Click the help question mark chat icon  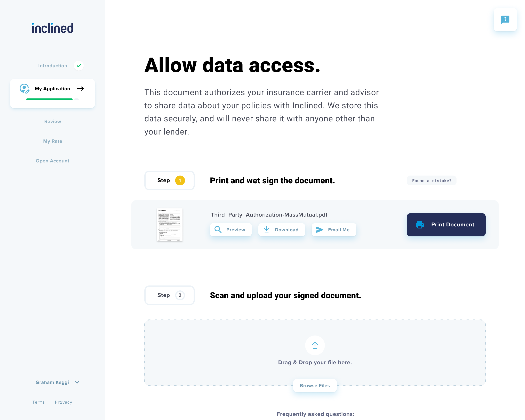tap(505, 19)
